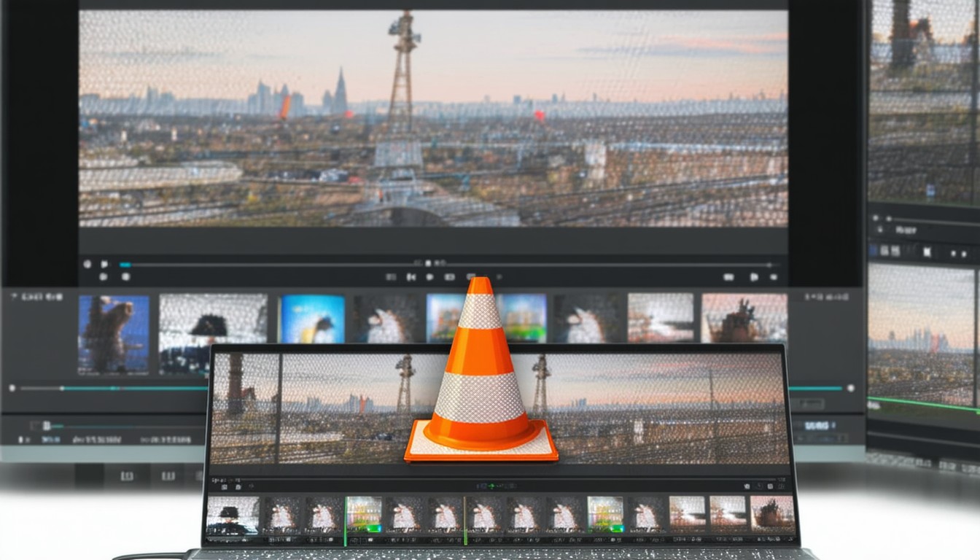Click the main cityscape video preview

click(x=433, y=118)
